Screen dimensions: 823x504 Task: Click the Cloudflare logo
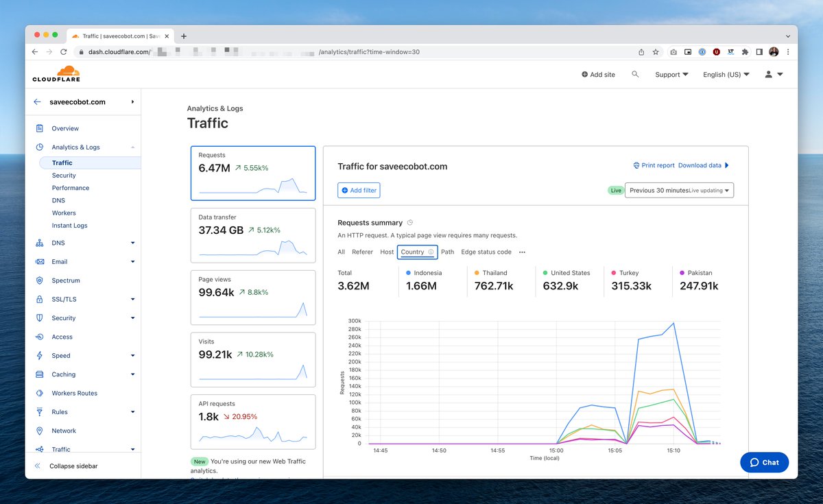tap(56, 74)
